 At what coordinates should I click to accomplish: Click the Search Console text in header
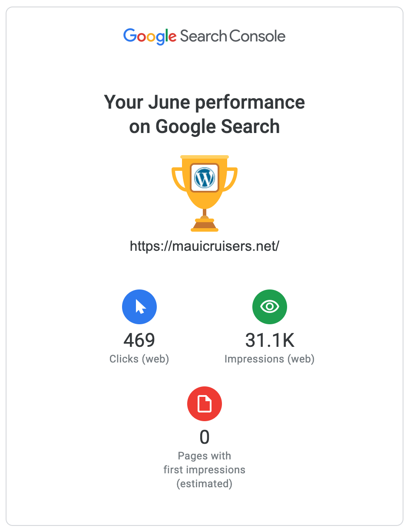233,36
